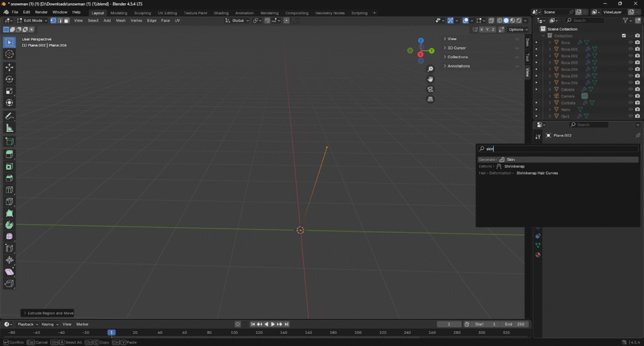
Task: Open the Edit Mode dropdown
Action: point(31,21)
